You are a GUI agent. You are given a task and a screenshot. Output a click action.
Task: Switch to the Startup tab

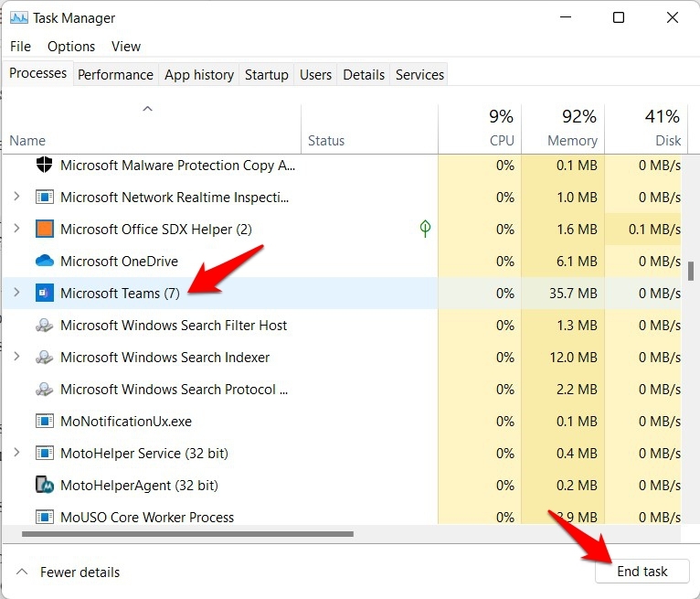266,75
